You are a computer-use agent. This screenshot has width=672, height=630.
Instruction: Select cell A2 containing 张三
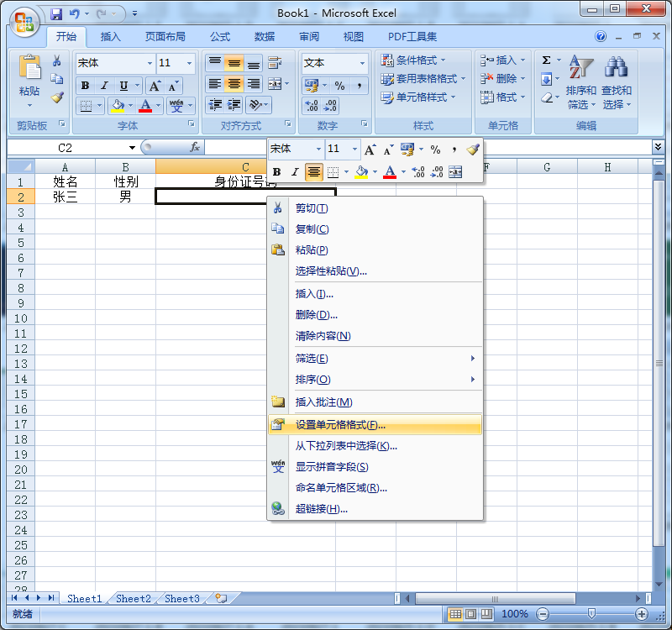66,197
